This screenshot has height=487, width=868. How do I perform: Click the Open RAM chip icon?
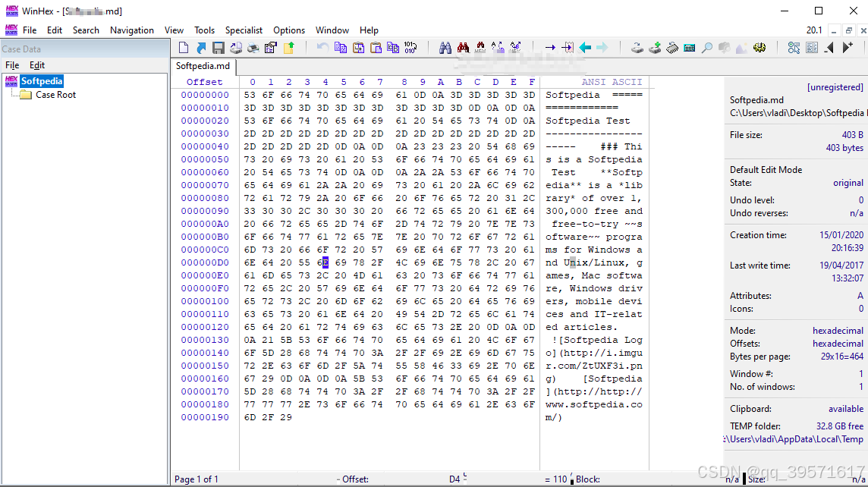[672, 48]
